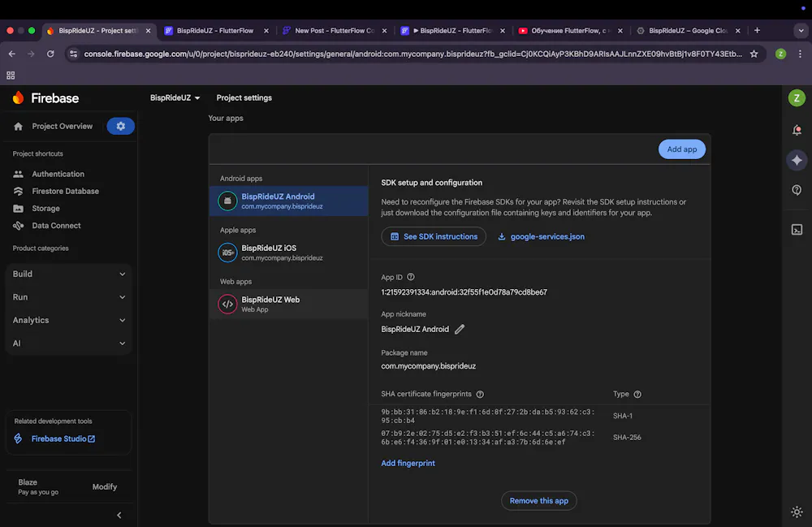Expand the Analytics category
Screen dimensions: 812x527
coord(69,320)
